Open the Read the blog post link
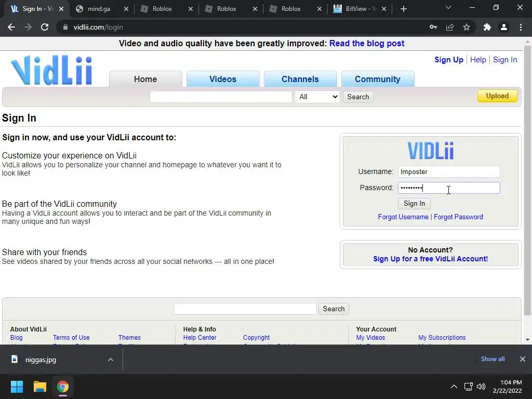Viewport: 532px width, 399px height. (x=367, y=44)
